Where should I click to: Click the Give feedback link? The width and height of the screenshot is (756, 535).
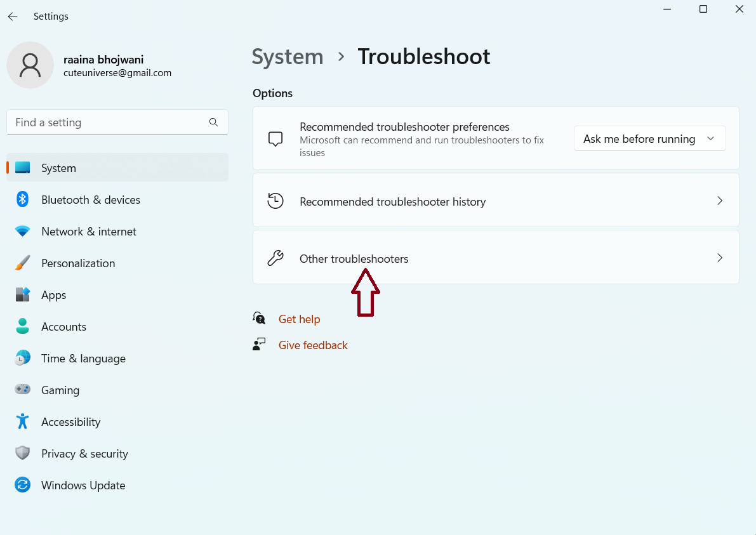(313, 345)
